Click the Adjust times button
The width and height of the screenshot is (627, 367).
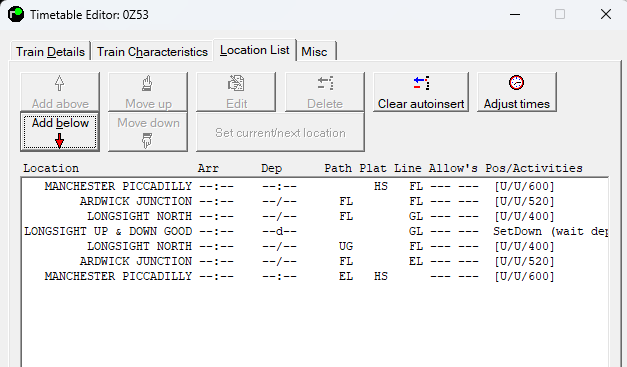pyautogui.click(x=517, y=92)
